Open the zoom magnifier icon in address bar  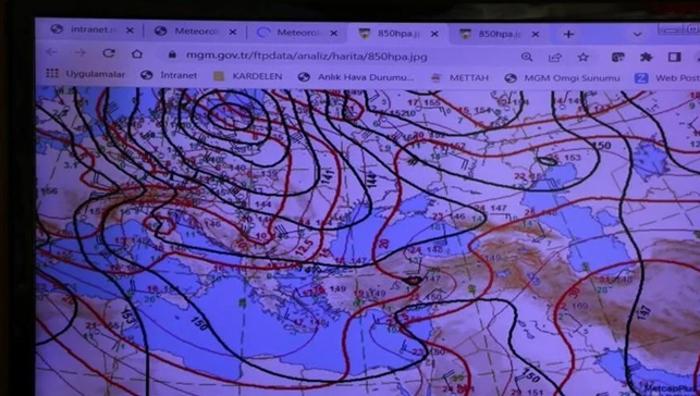(527, 57)
